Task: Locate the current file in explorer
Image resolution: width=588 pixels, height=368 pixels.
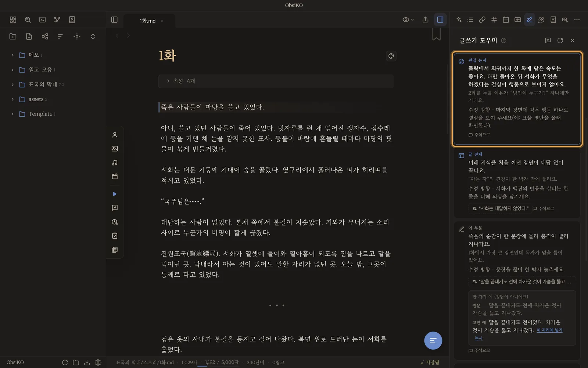Action: [x=77, y=36]
